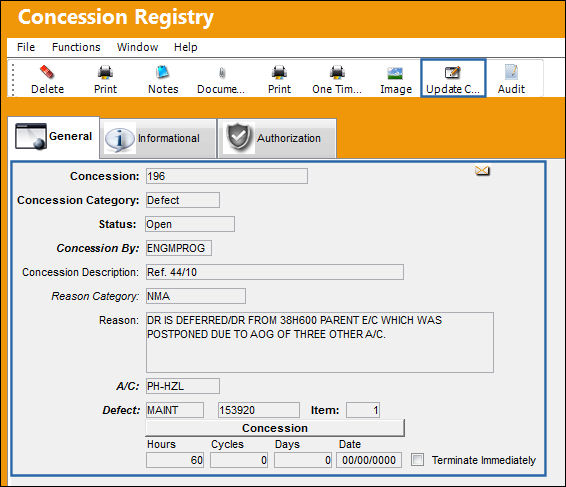566x487 pixels.
Task: Open Notes from the toolbar
Action: 163,72
